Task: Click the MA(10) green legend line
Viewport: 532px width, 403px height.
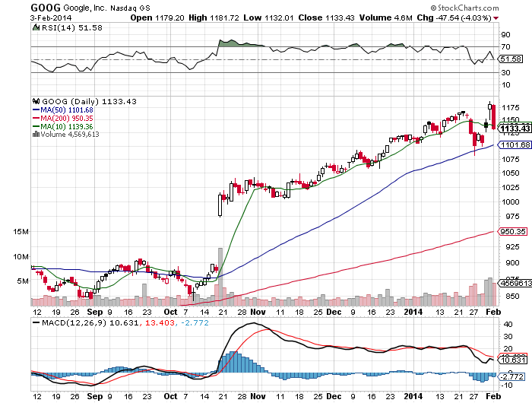Action: pyautogui.click(x=36, y=126)
